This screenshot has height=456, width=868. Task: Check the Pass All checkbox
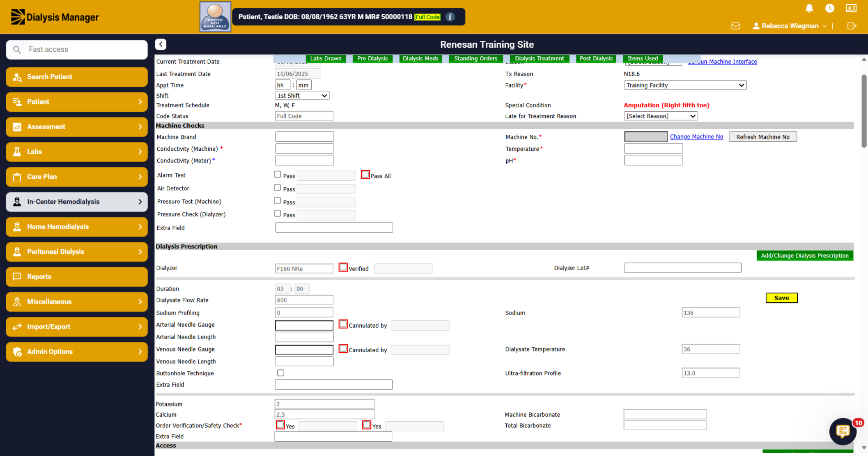pyautogui.click(x=365, y=175)
